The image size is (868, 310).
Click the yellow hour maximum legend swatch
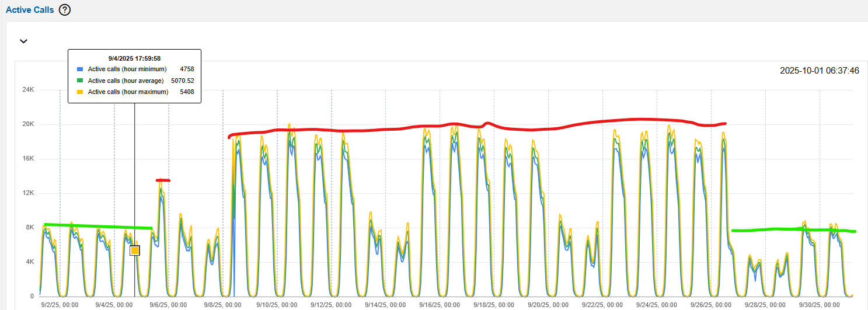click(x=81, y=92)
